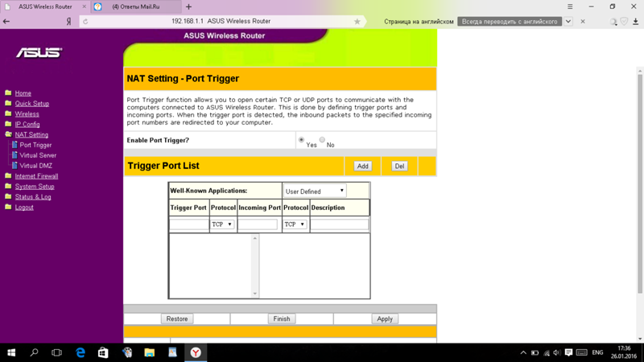Open File Explorer from taskbar
The height and width of the screenshot is (362, 644).
click(150, 352)
